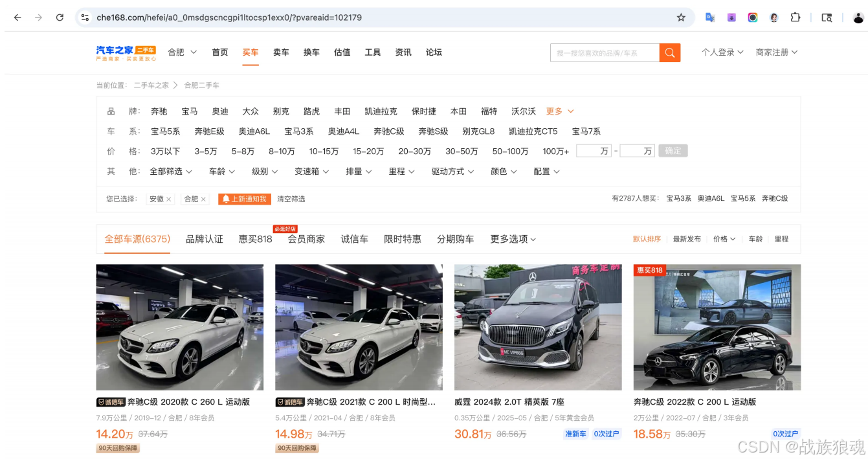This screenshot has height=461, width=868.
Task: Click the brand/series search box
Action: tap(605, 52)
